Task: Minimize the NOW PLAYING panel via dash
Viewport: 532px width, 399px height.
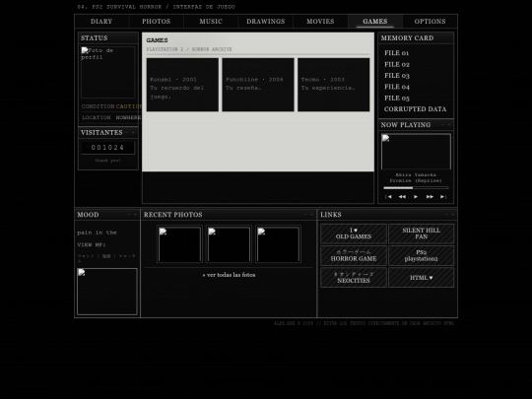Action: pyautogui.click(x=442, y=124)
